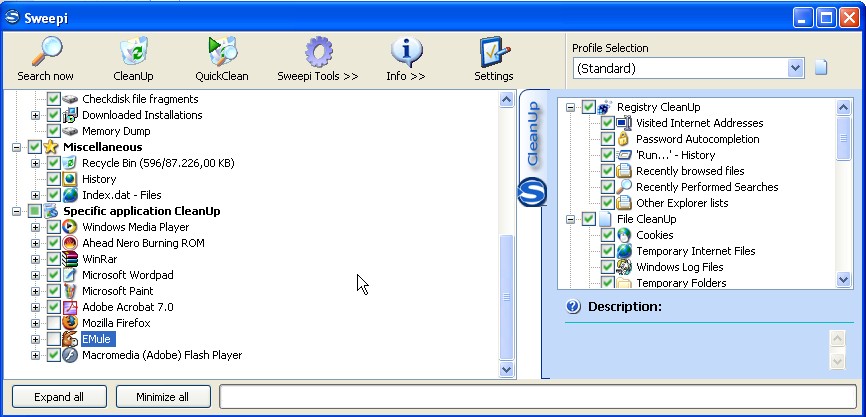The image size is (866, 417).
Task: Click the Mozilla Firefox icon
Action: [70, 323]
